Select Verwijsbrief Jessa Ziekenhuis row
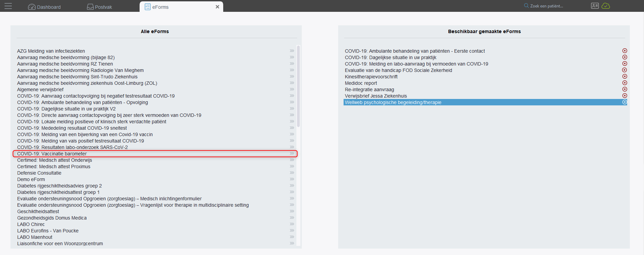Image resolution: width=644 pixels, height=255 pixels. [485, 96]
